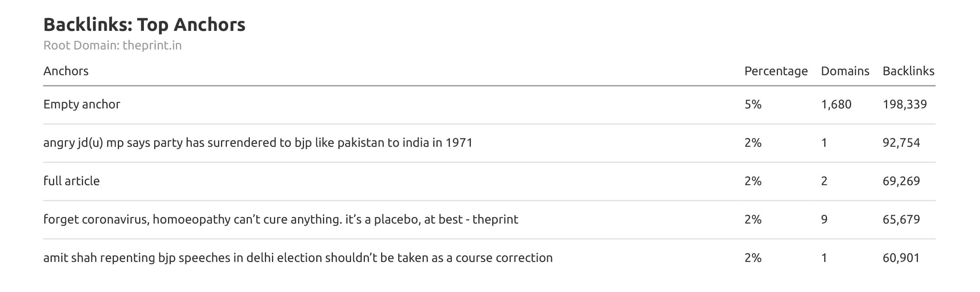This screenshot has height=292, width=980.
Task: Click the full article anchor
Action: click(x=72, y=181)
